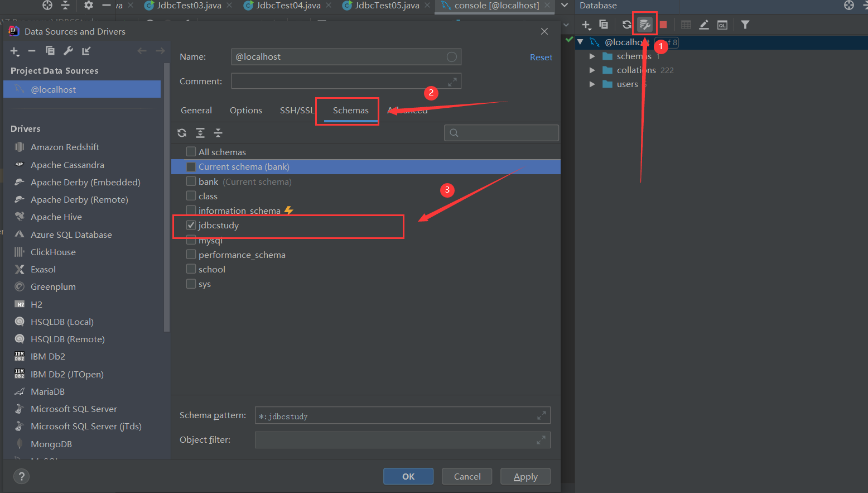Check the bank schema checkbox
The height and width of the screenshot is (493, 868).
(191, 181)
